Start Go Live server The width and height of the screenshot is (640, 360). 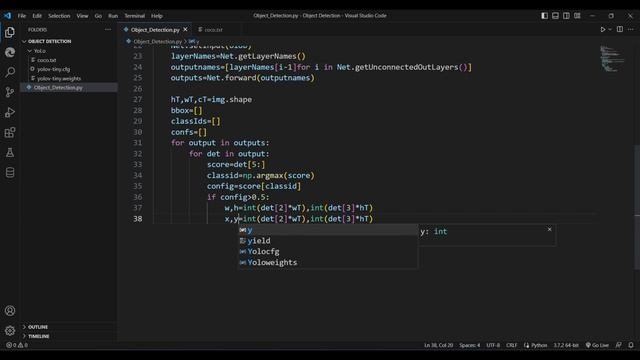(597, 345)
